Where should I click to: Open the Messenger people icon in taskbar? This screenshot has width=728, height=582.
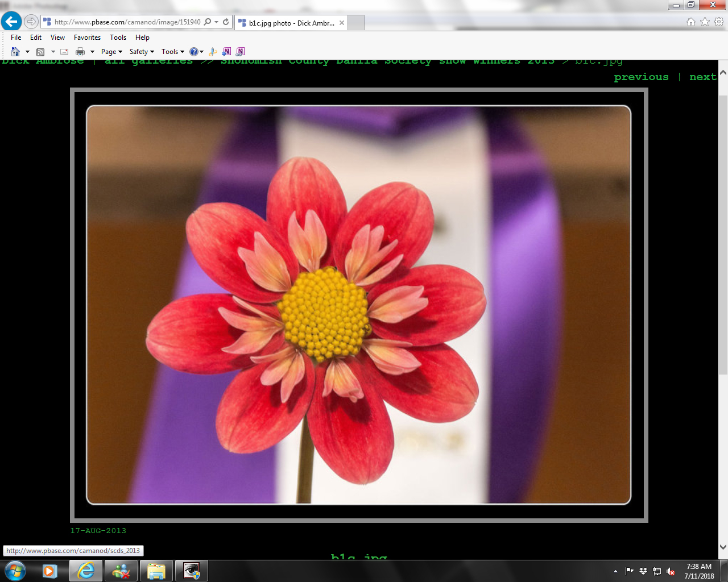(x=121, y=571)
